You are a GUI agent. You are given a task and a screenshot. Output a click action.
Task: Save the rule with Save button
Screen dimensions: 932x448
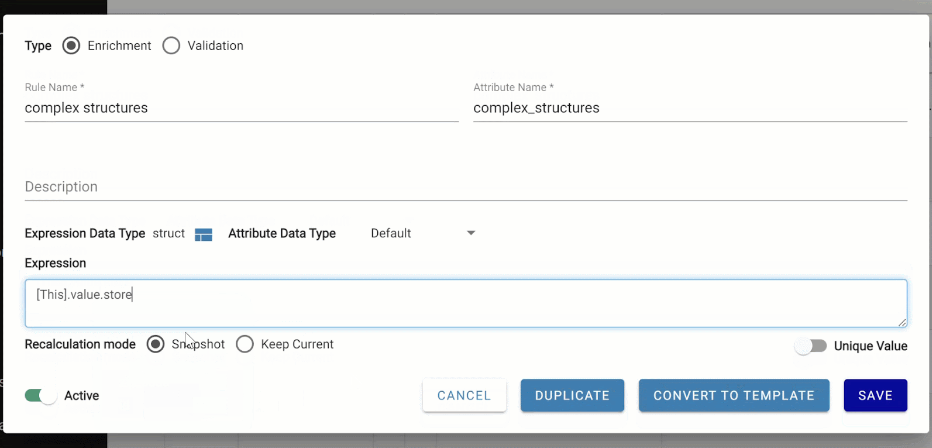875,395
